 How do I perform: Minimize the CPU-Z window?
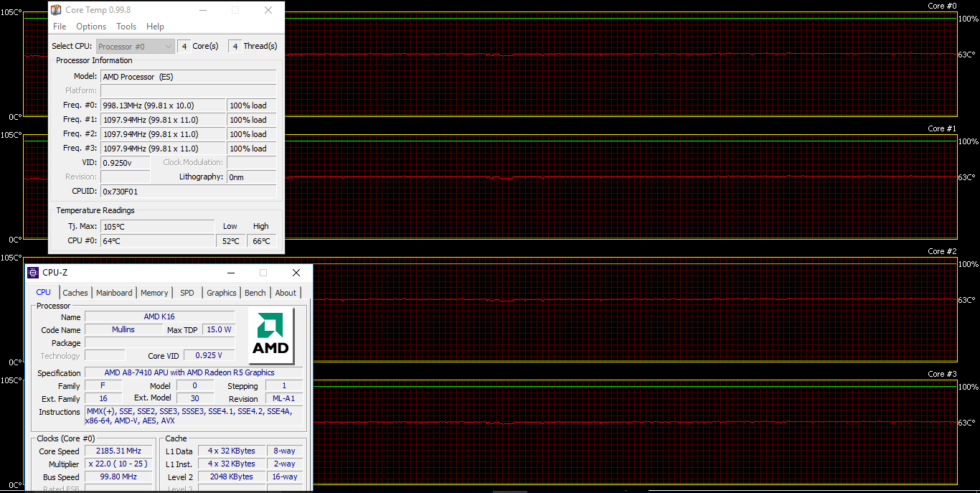coord(231,273)
